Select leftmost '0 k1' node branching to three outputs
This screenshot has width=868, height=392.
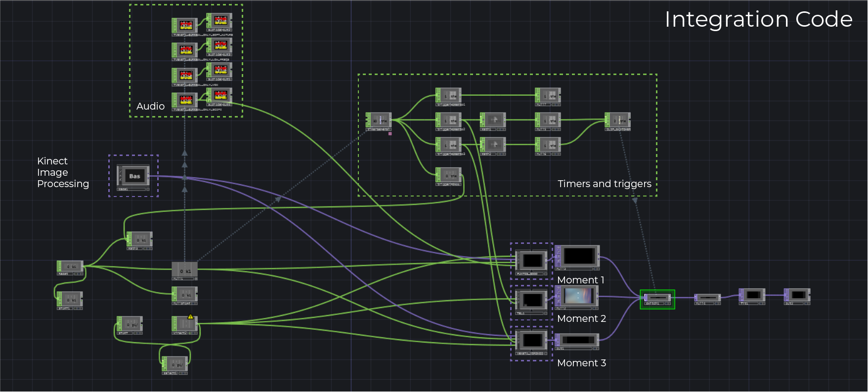click(x=70, y=267)
